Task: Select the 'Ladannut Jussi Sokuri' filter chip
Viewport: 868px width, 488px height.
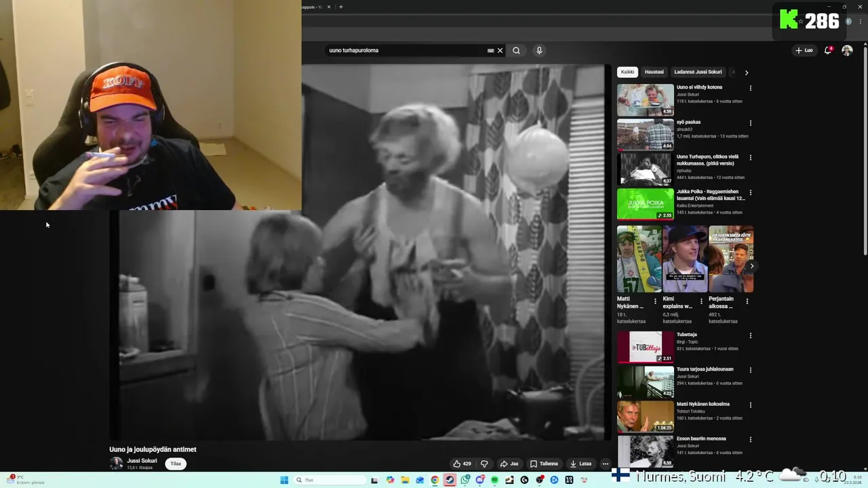Action: (698, 72)
